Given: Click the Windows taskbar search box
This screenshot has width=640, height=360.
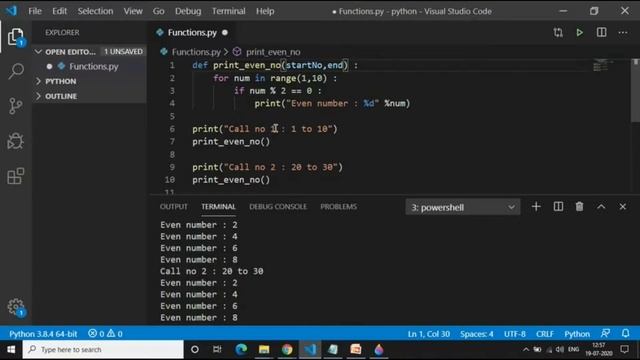Looking at the screenshot, I should coord(103,350).
